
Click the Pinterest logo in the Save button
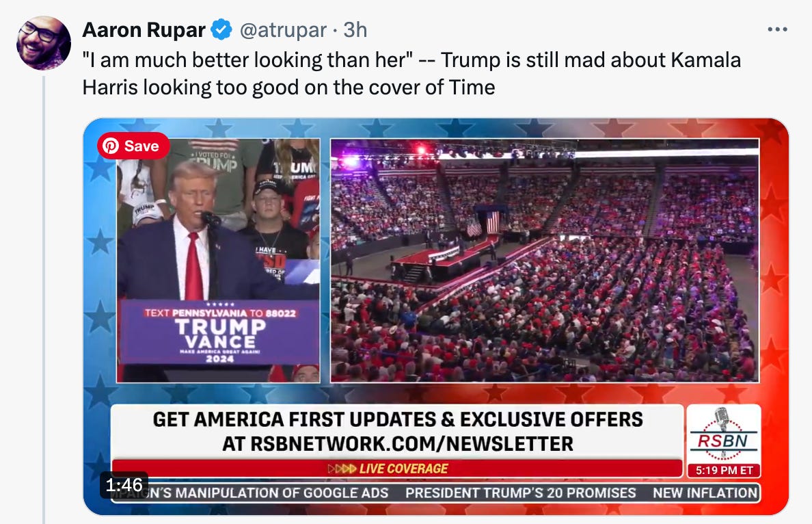(111, 146)
